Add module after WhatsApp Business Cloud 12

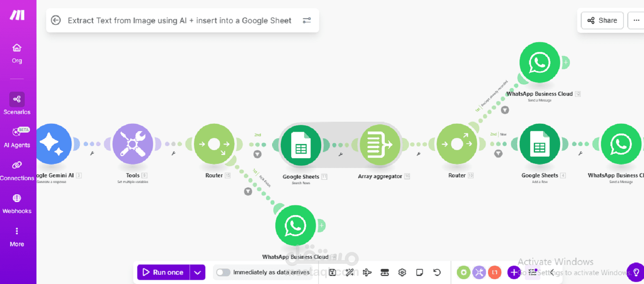coord(565,62)
